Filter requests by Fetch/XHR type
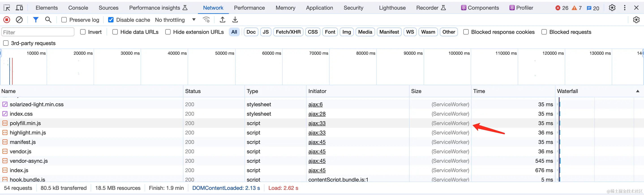Viewport: 644px width, 195px height. click(x=288, y=32)
